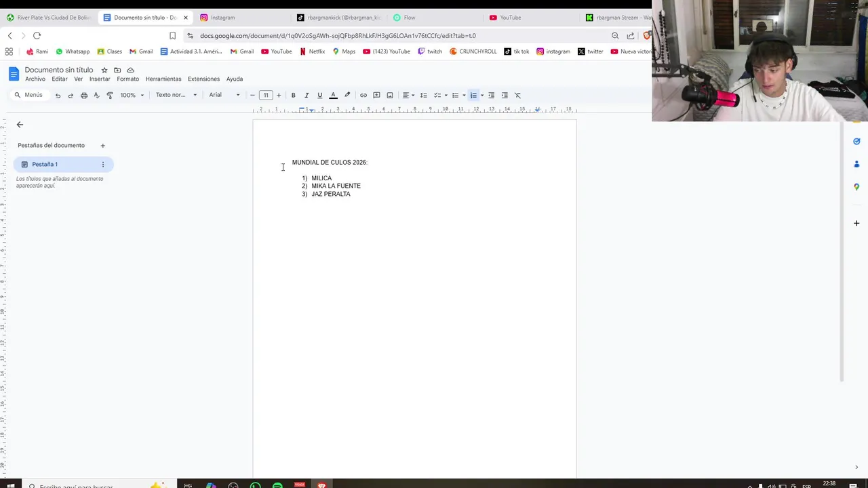Click the font size field showing 11

[x=266, y=96]
